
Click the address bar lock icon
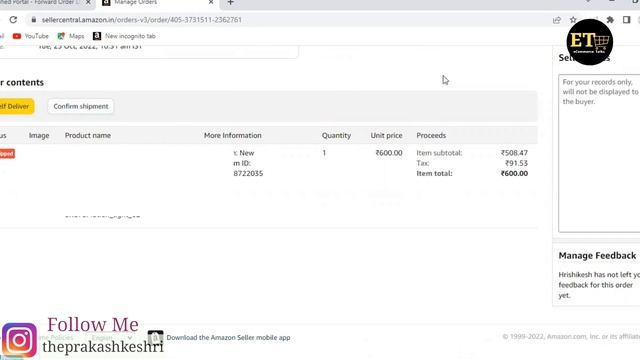pos(34,20)
